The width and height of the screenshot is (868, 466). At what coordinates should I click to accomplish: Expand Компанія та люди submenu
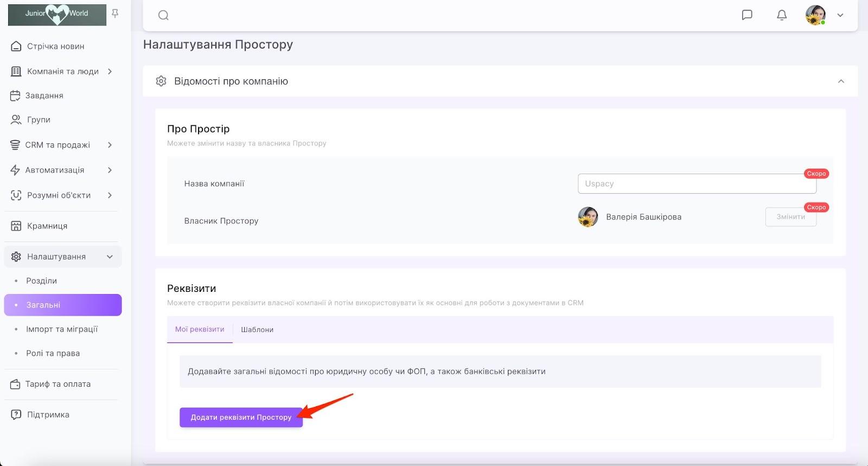pyautogui.click(x=110, y=72)
